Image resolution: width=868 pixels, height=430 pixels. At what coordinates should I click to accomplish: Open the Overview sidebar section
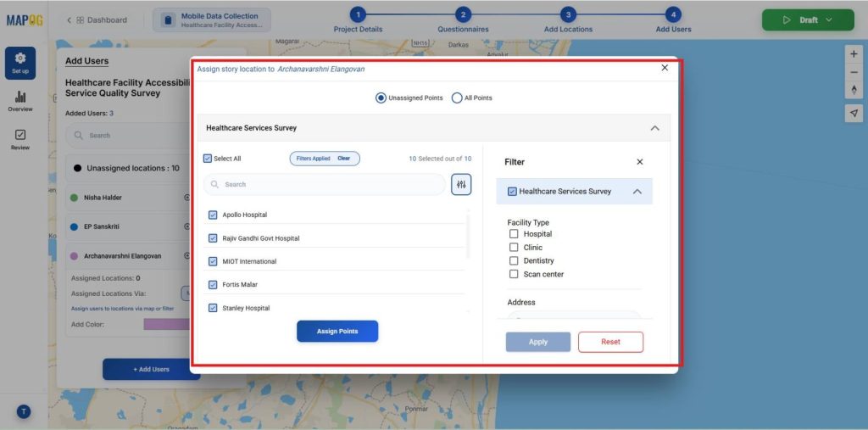click(x=20, y=102)
